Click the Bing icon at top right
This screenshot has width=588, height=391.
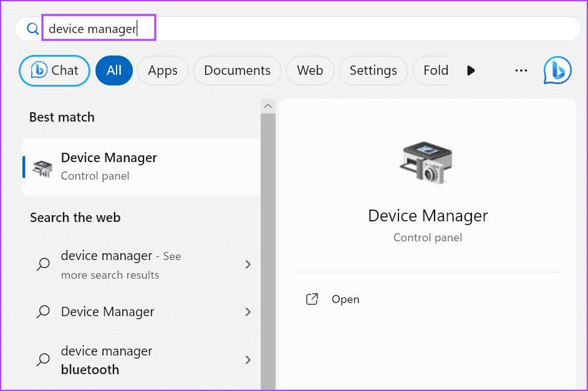click(x=557, y=70)
